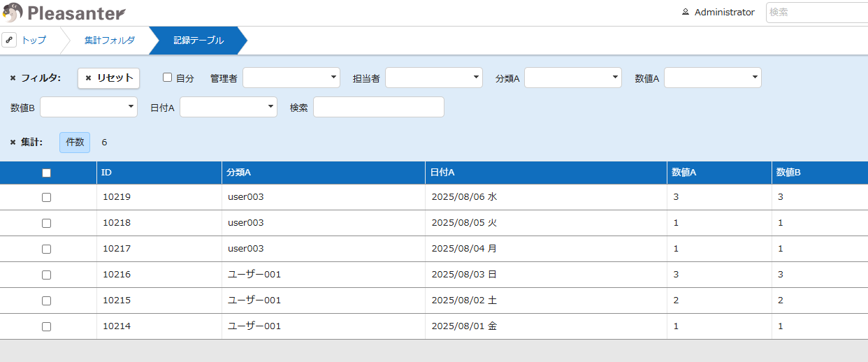
Task: Check the row 10216 checkbox
Action: [x=47, y=275]
